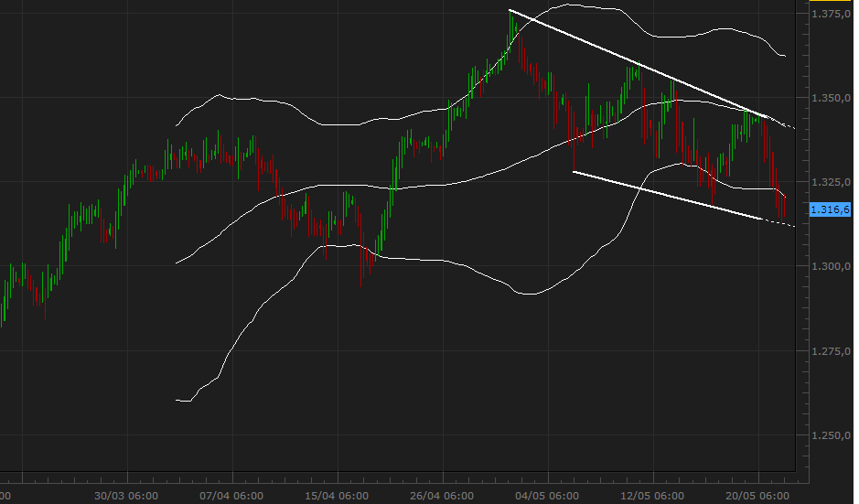
Task: Select the upper descending channel trendline
Action: [x=637, y=63]
